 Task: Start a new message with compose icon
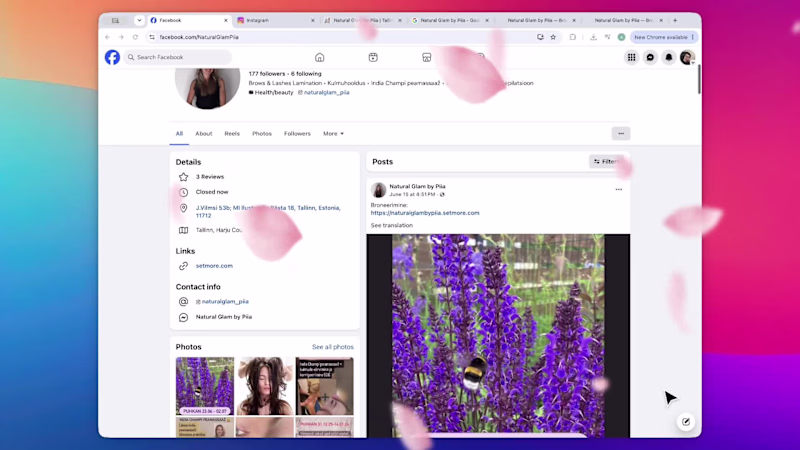point(686,421)
